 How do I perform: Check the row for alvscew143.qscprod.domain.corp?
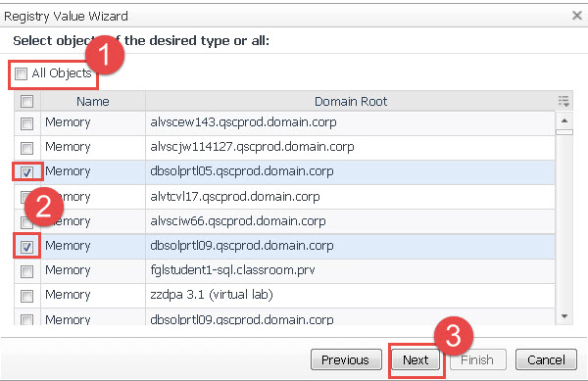coord(27,123)
